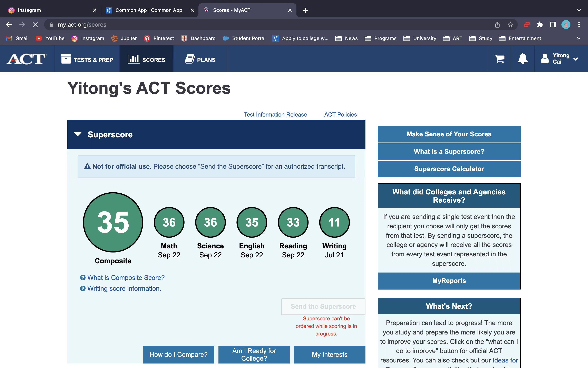Expand the ART bookmarks folder
This screenshot has width=588, height=368.
(x=452, y=38)
